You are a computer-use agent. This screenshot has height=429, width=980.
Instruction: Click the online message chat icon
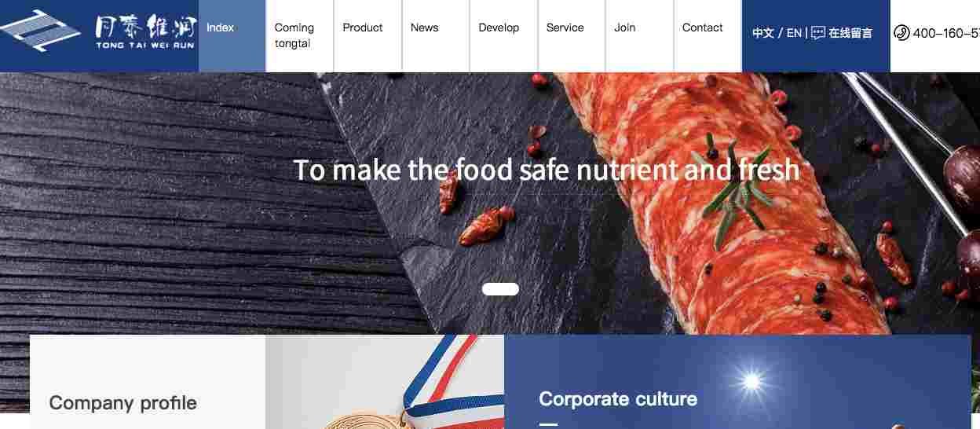point(818,33)
